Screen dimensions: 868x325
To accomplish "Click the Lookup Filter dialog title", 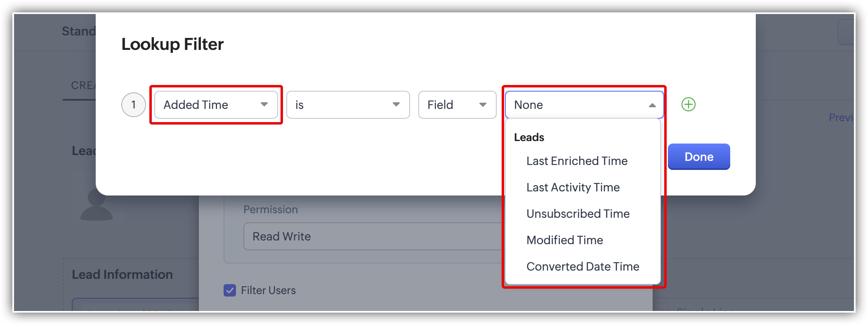I will point(172,44).
